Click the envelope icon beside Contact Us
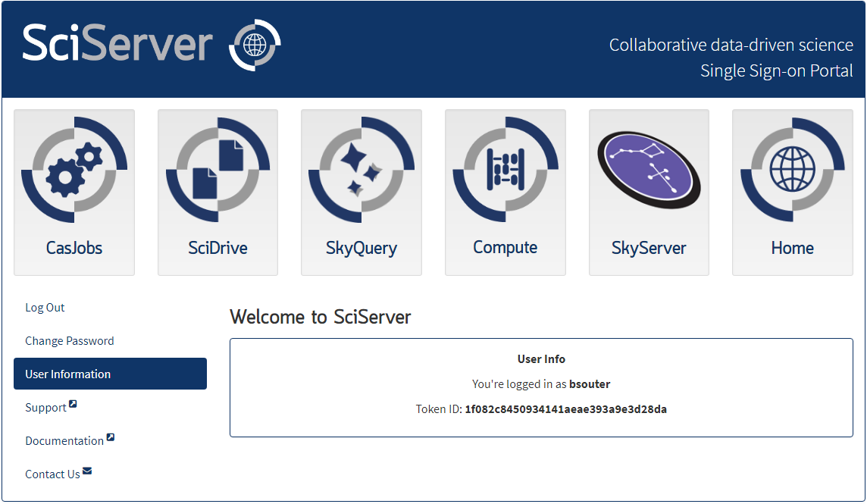The image size is (867, 504). 87,471
